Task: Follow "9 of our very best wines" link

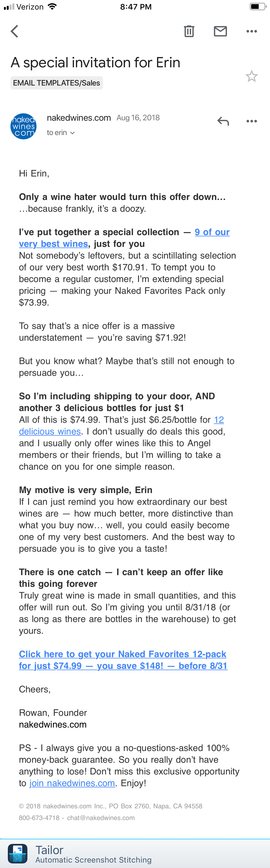Action: pos(212,232)
